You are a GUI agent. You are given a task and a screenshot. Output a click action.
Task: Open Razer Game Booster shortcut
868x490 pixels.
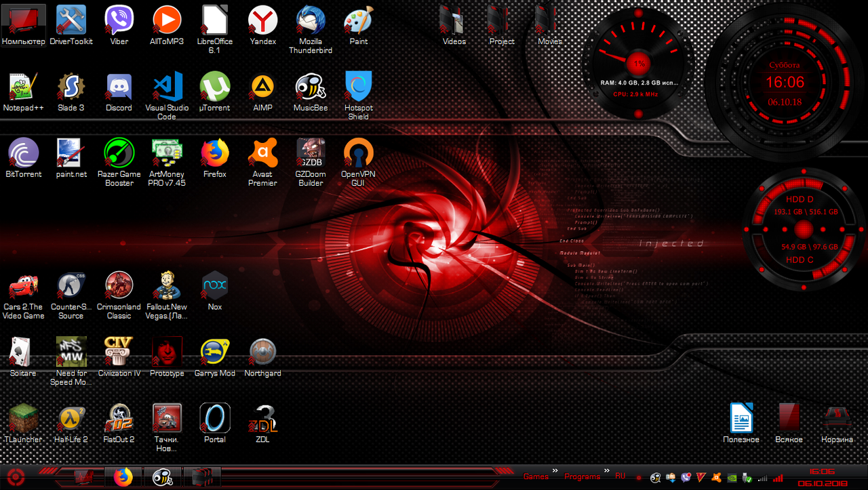(119, 163)
